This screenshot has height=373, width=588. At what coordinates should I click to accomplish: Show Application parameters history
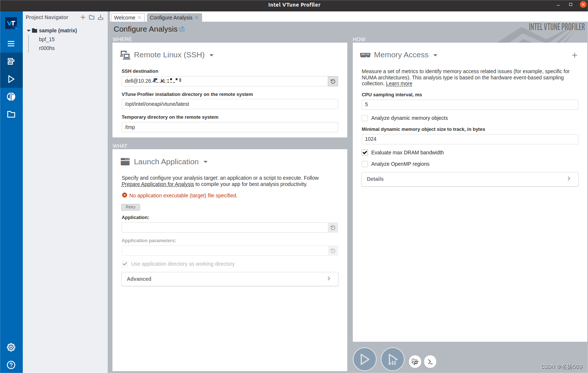tap(333, 251)
